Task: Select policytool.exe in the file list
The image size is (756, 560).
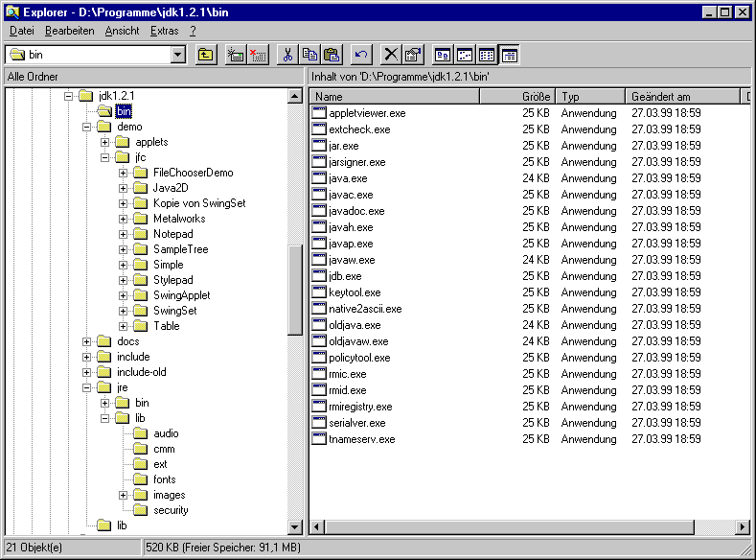Action: pyautogui.click(x=359, y=358)
